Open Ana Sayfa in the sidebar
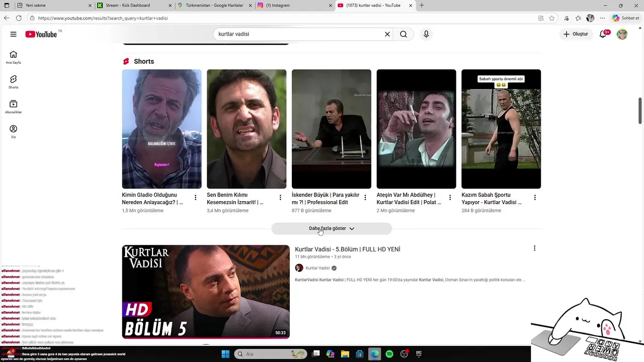644x362 pixels. coord(13,57)
